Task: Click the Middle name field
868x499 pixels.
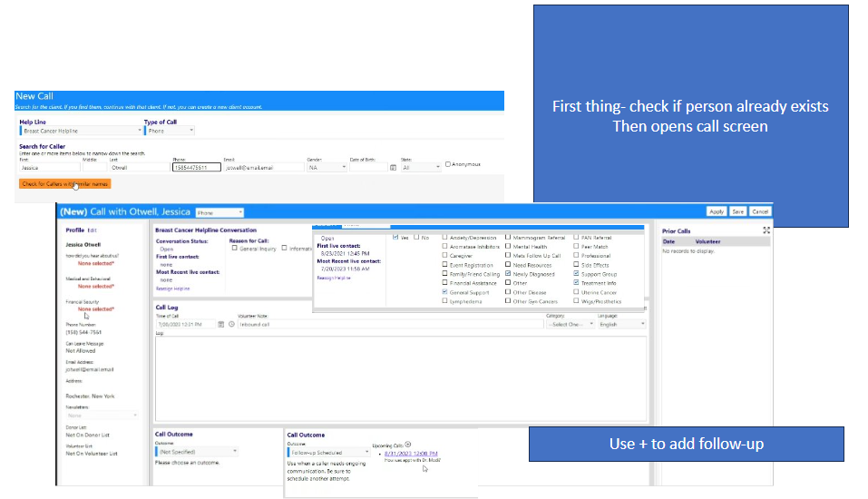Action: [x=94, y=167]
